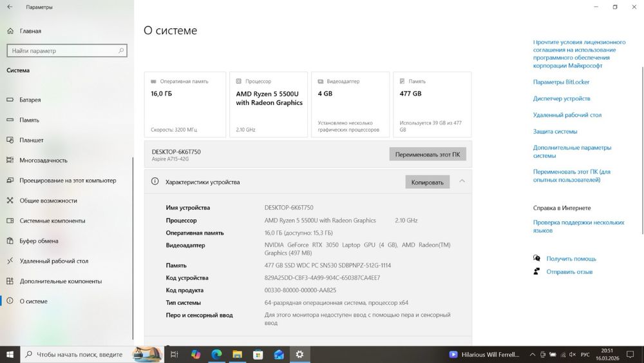Open Microsoft Edge from the taskbar
The image size is (644, 363).
216,355
